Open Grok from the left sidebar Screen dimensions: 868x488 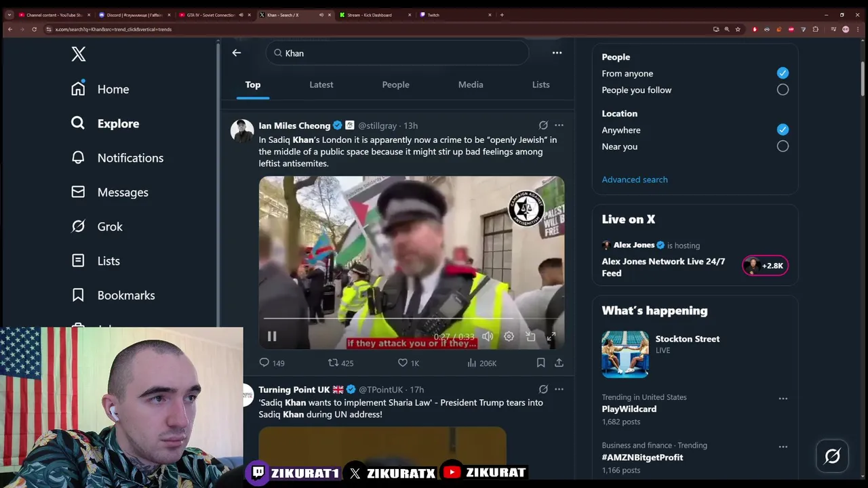(97, 226)
